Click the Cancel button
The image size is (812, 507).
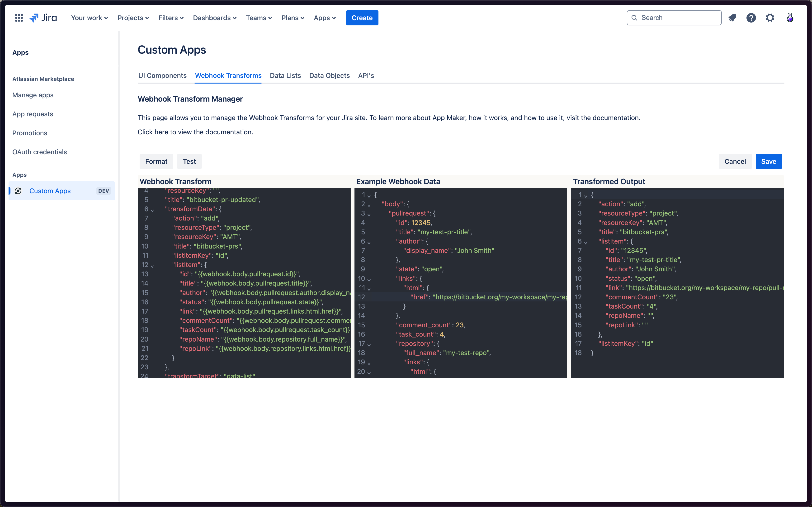[735, 161]
